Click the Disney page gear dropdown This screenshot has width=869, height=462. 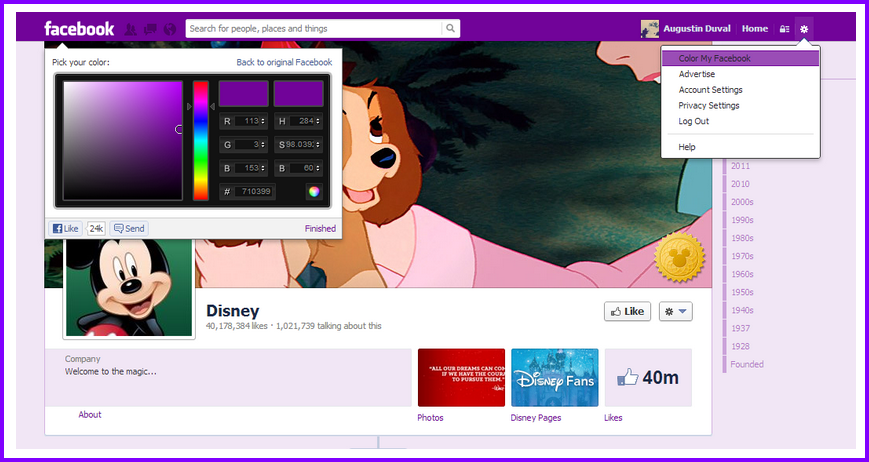pos(676,311)
